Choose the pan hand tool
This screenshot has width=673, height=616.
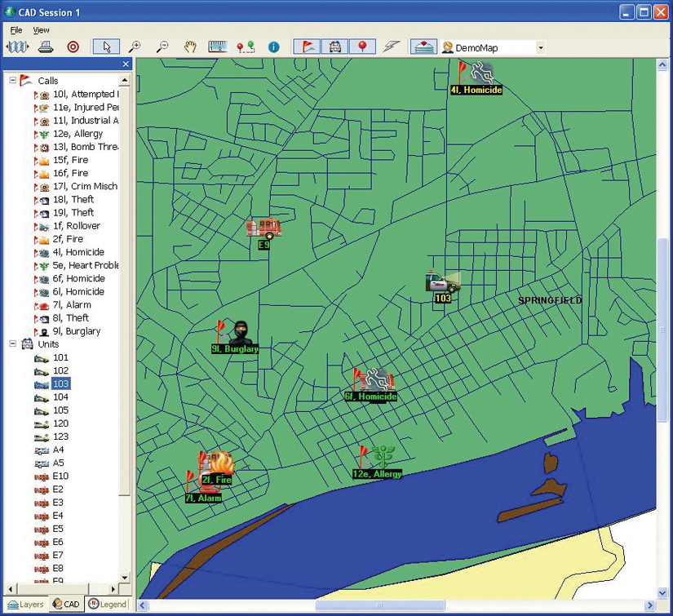tap(190, 47)
